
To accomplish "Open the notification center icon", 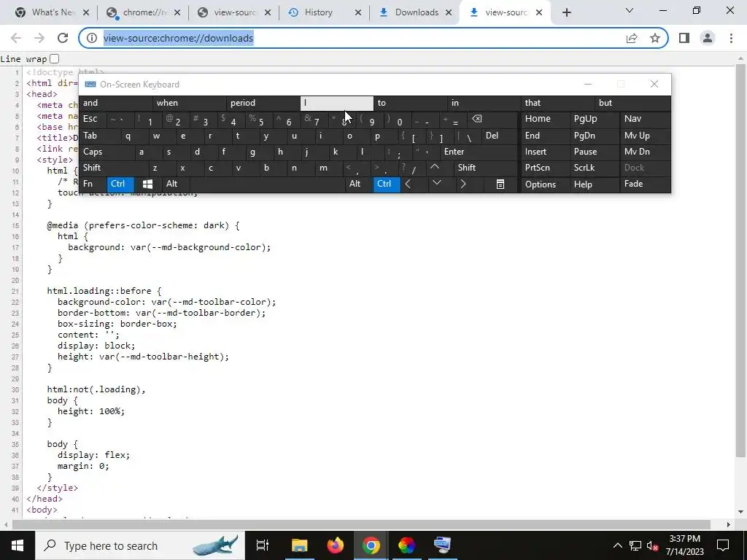I will tap(723, 545).
